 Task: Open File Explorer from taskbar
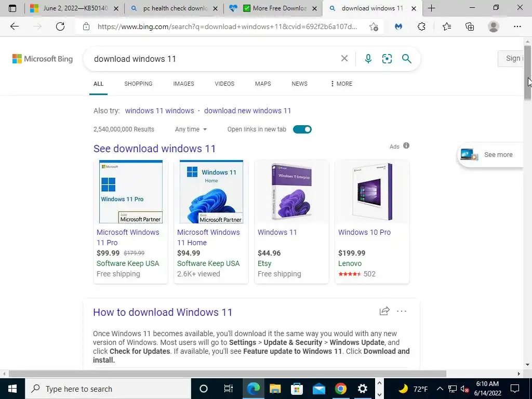pyautogui.click(x=275, y=389)
